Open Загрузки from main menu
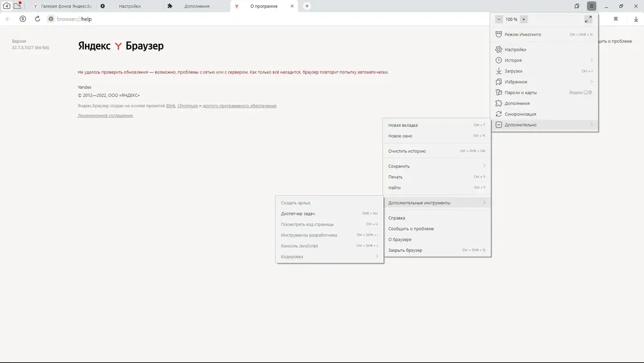This screenshot has width=644, height=363. coord(544,71)
